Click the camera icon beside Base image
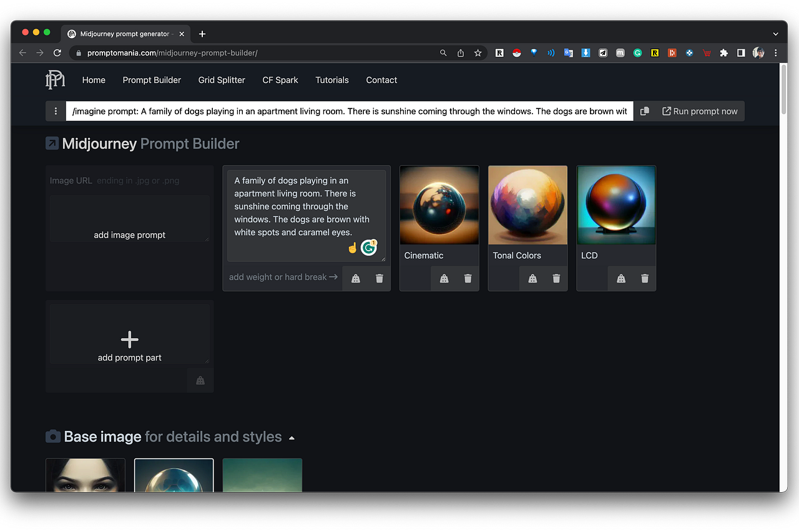This screenshot has width=799, height=532. (x=53, y=436)
